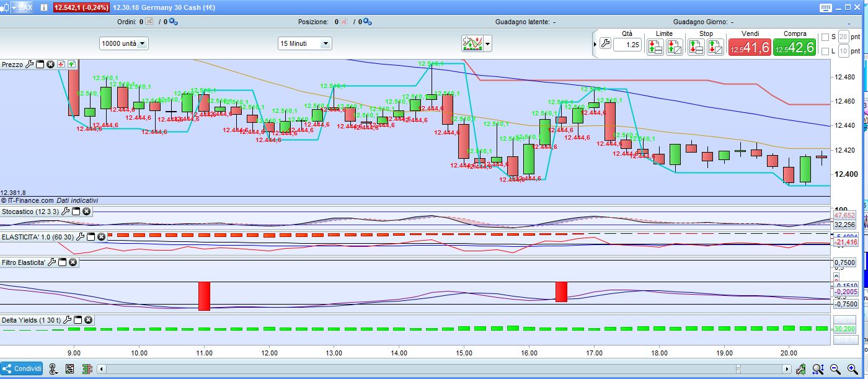The height and width of the screenshot is (379, 868).
Task: Open Delta Yields wrench settings
Action: click(67, 320)
